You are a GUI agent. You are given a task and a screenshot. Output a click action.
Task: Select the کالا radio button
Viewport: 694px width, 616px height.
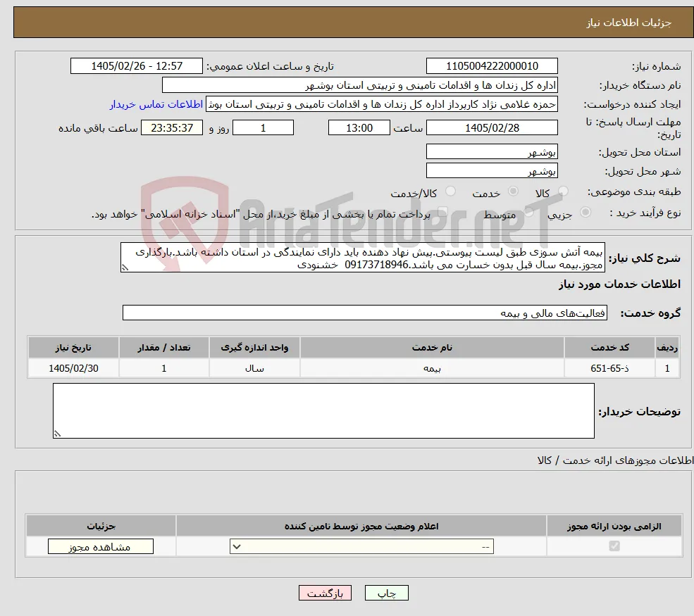(x=563, y=191)
